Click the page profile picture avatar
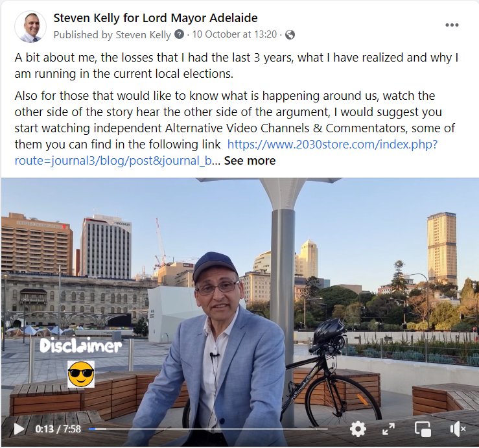The image size is (479, 448). coord(30,27)
